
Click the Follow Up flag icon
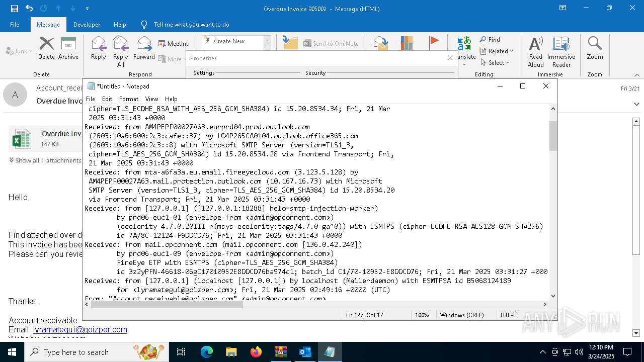pyautogui.click(x=434, y=43)
